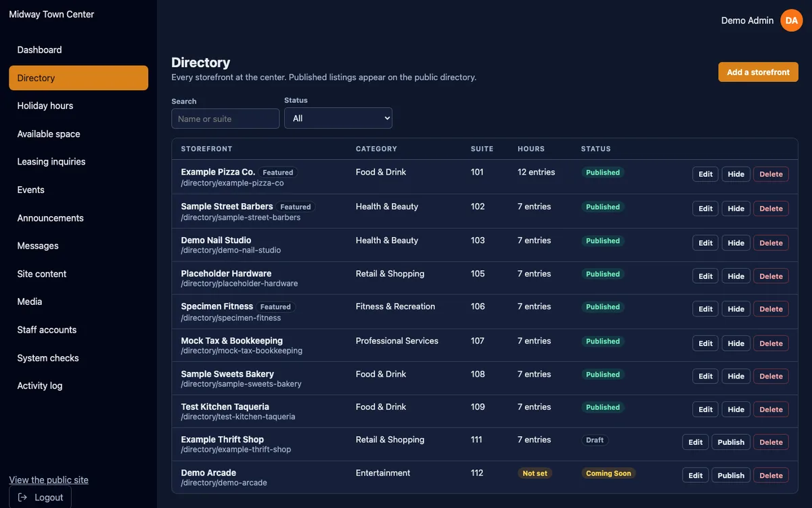
Task: Edit Mock Tax & Bookkeeping listing
Action: (706, 343)
